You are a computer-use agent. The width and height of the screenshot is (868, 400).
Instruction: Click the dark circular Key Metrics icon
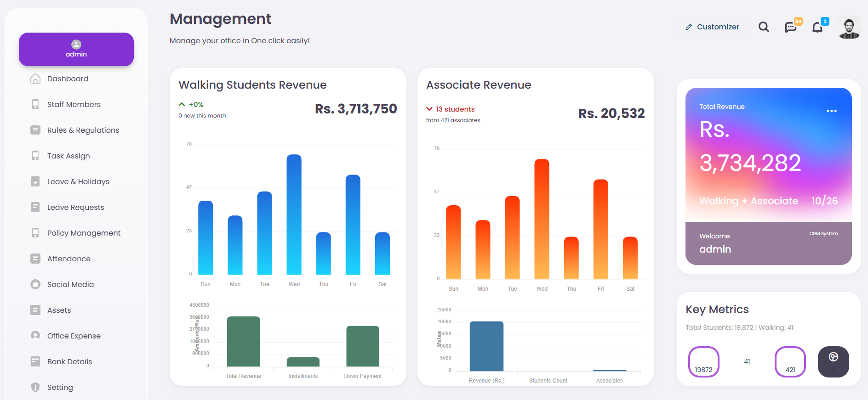(833, 362)
